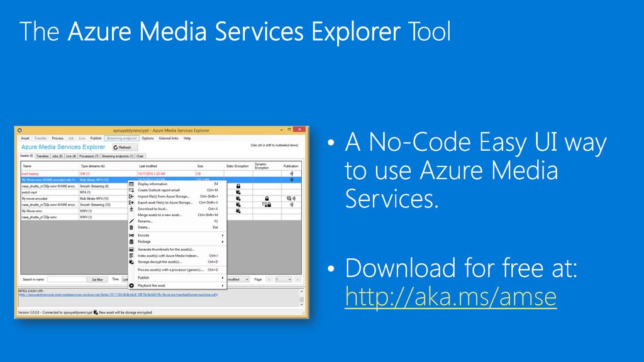This screenshot has width=644, height=362.
Task: Click publication icon in Smooth Streaming (10) row
Action: (291, 204)
